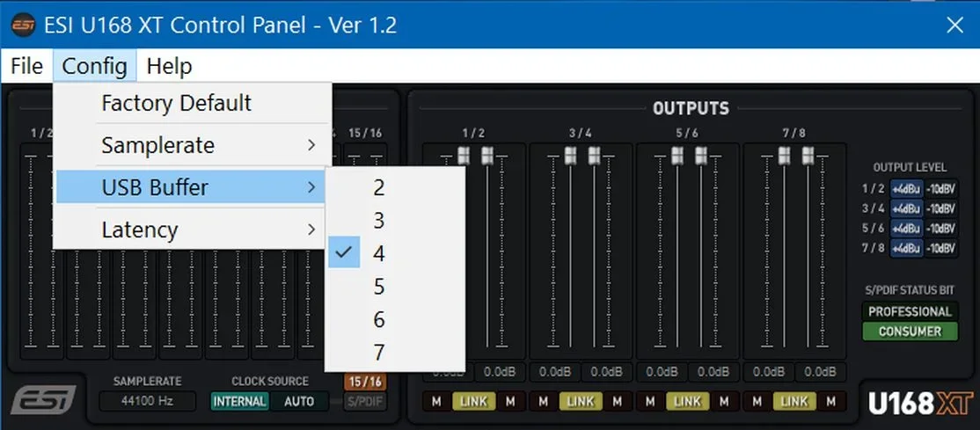Toggle LINK for output 3/4
Viewport: 980px width, 430px height.
580,401
